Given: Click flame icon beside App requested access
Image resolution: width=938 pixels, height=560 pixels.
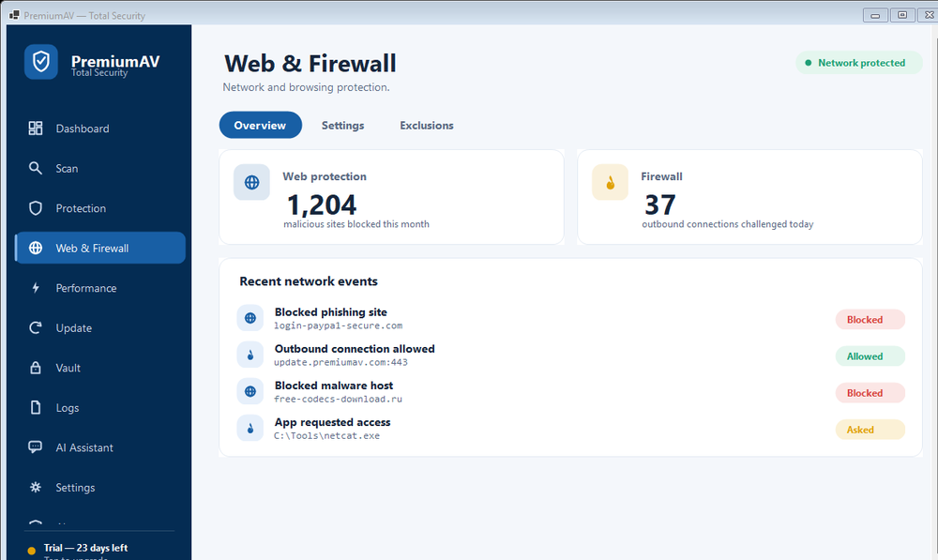Looking at the screenshot, I should pyautogui.click(x=250, y=429).
